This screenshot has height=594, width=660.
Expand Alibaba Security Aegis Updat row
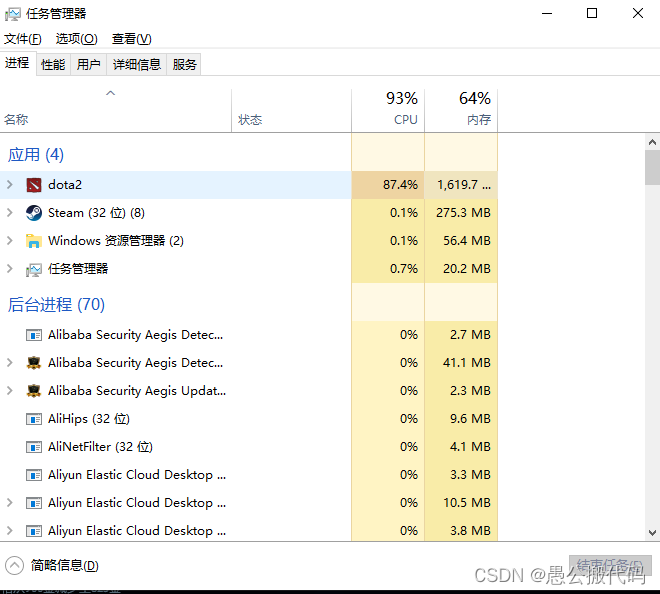(10, 391)
